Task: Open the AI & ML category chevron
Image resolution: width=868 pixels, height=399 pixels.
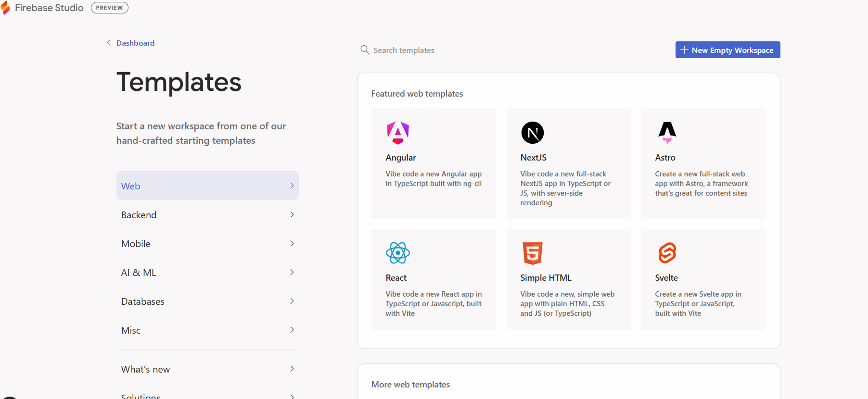Action: point(292,273)
